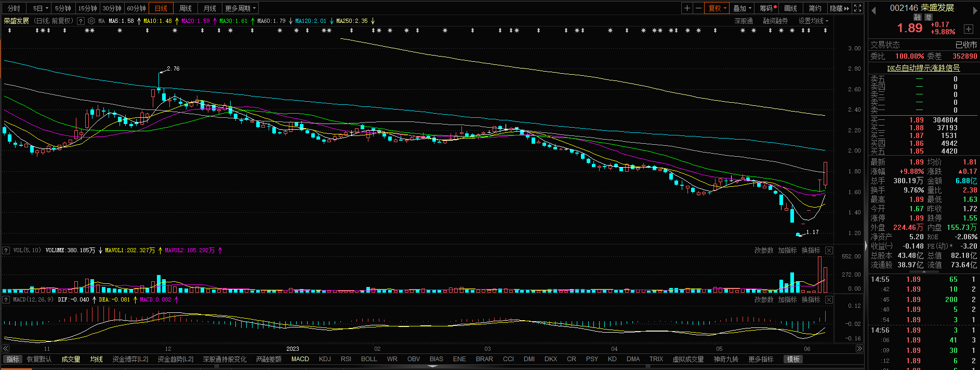Go to previous stock with left arrow
The height and width of the screenshot is (370, 980).
[873, 10]
